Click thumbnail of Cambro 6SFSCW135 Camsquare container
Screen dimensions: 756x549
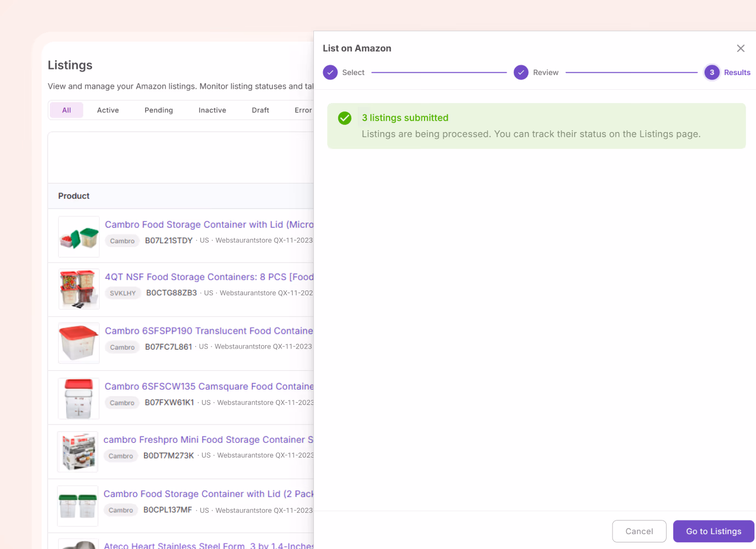[x=79, y=398]
